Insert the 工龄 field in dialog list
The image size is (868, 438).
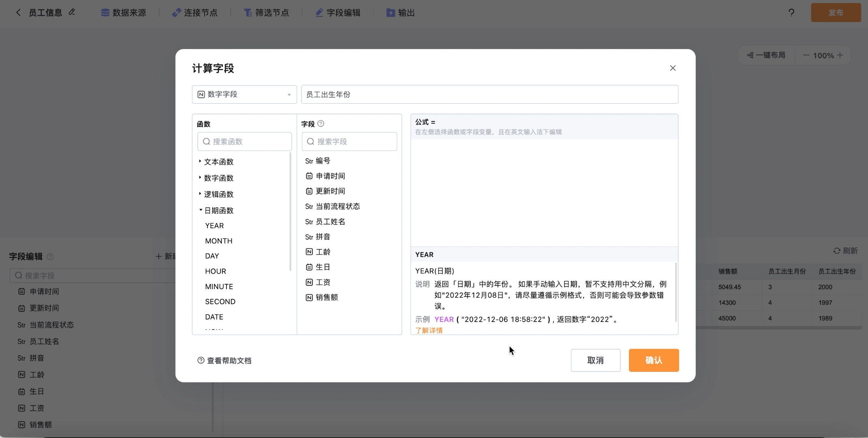(318, 252)
